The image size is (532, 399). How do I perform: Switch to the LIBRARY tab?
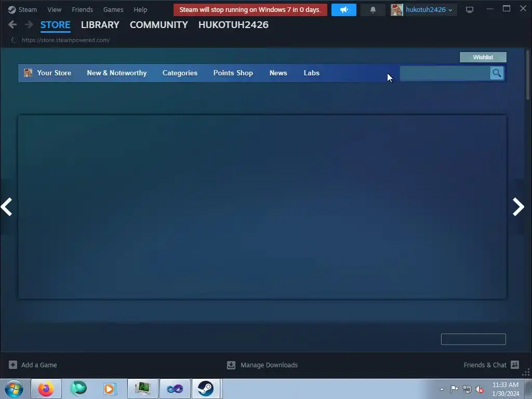tap(100, 25)
